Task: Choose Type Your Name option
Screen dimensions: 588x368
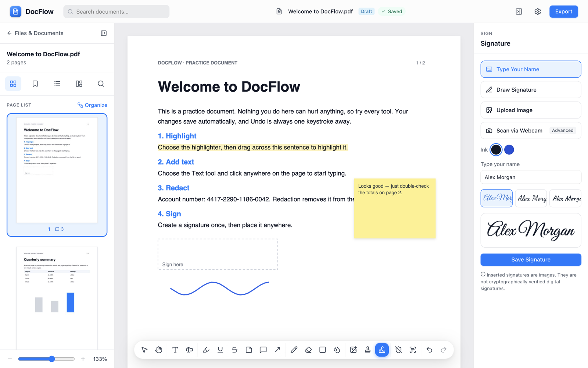Action: (531, 69)
